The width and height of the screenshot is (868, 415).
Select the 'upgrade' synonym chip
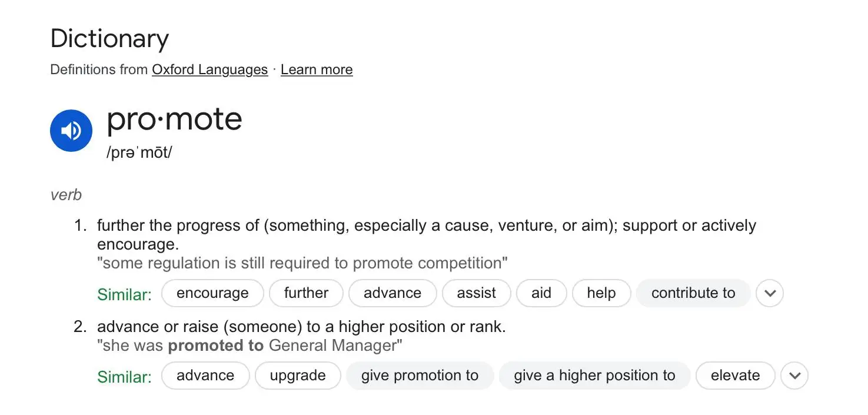[298, 376]
